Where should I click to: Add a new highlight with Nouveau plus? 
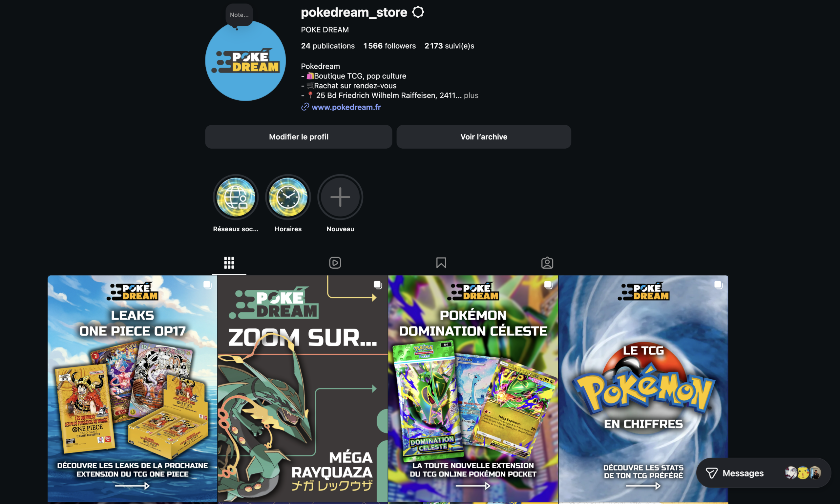[340, 197]
